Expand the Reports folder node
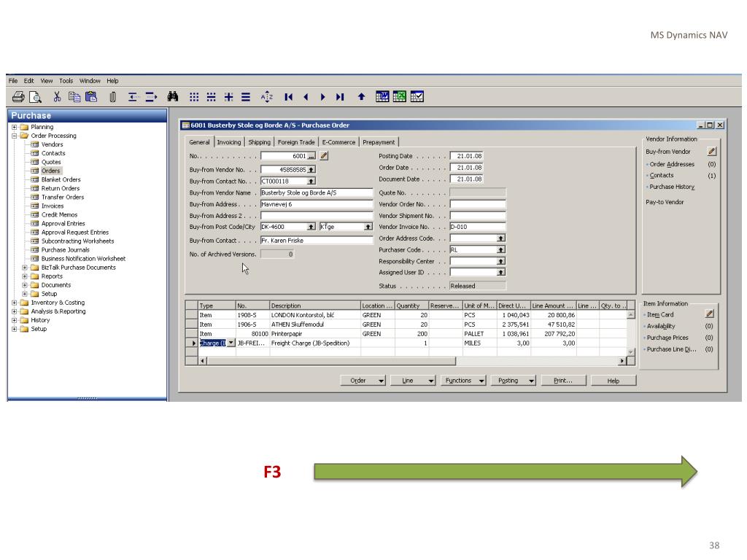The width and height of the screenshot is (747, 560). click(x=25, y=276)
